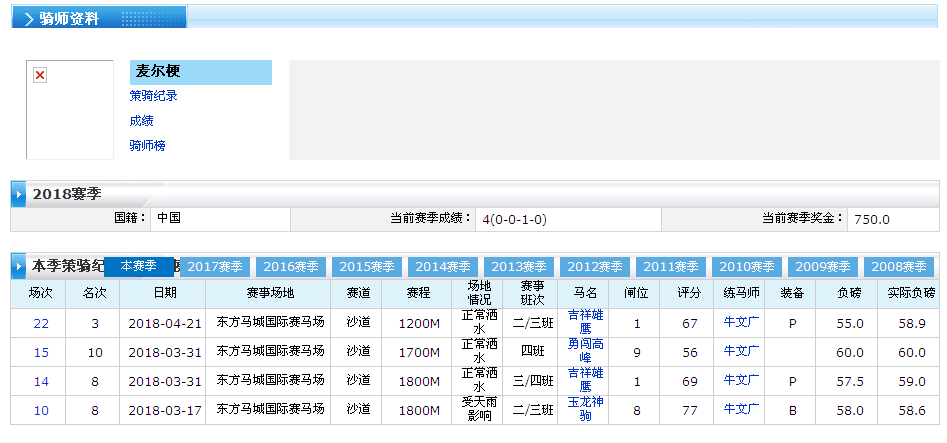View the 2010赛季 tab

(x=747, y=267)
